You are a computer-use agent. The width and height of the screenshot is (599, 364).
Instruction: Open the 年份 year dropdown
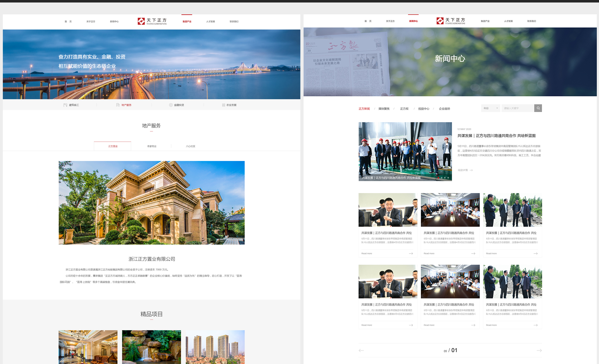(491, 108)
